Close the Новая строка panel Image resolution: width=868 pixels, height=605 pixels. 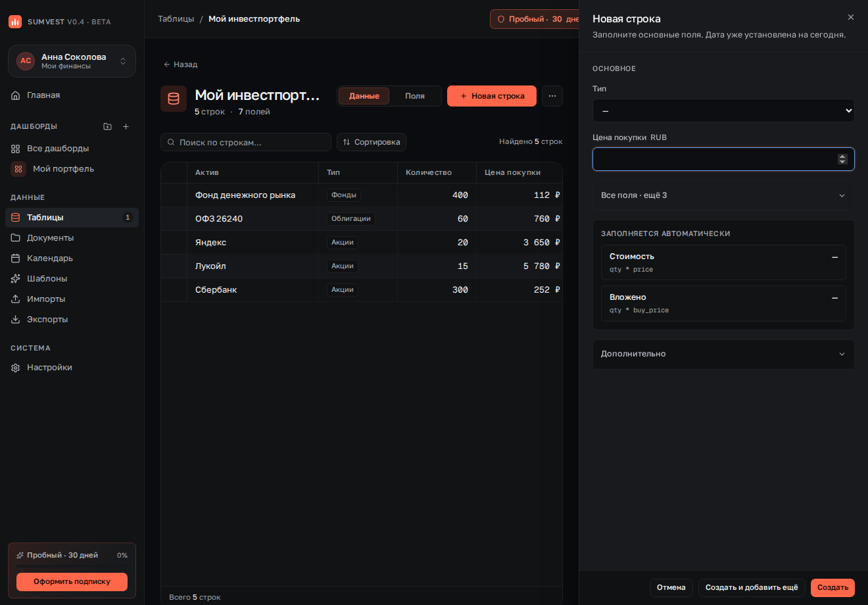851,17
